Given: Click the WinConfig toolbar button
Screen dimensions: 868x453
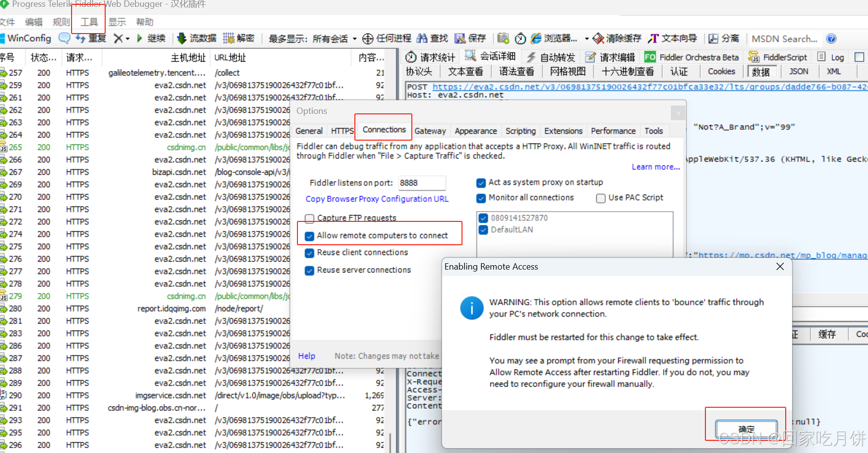Looking at the screenshot, I should 25,38.
